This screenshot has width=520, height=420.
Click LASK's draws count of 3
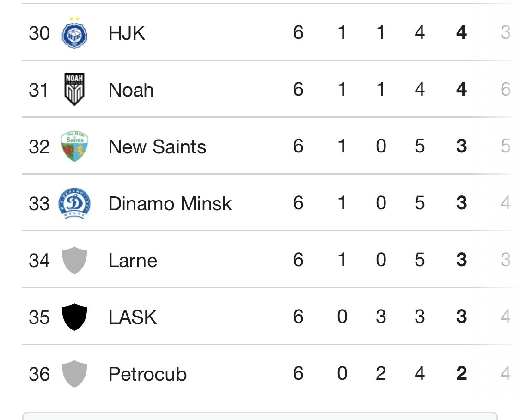[380, 317]
